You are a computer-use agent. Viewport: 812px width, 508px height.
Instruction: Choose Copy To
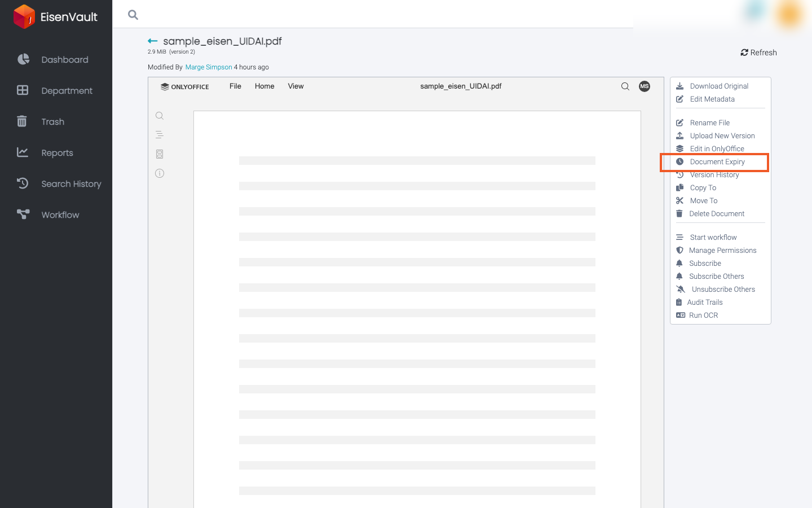tap(703, 187)
